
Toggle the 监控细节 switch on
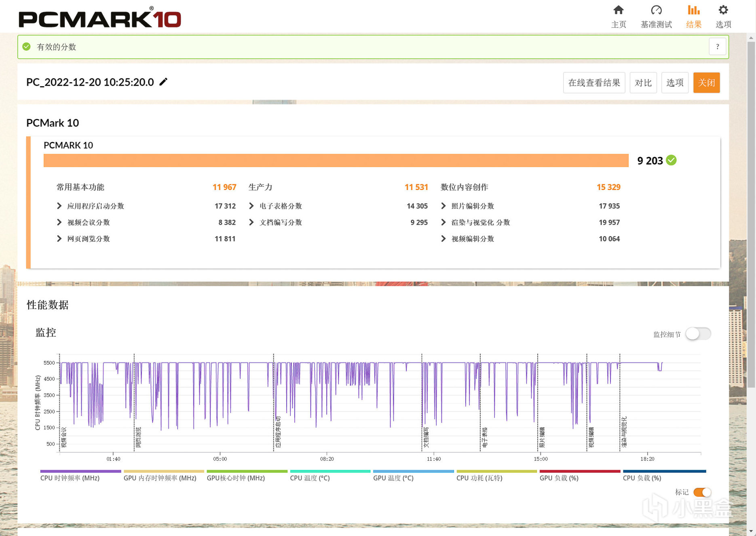(x=698, y=334)
